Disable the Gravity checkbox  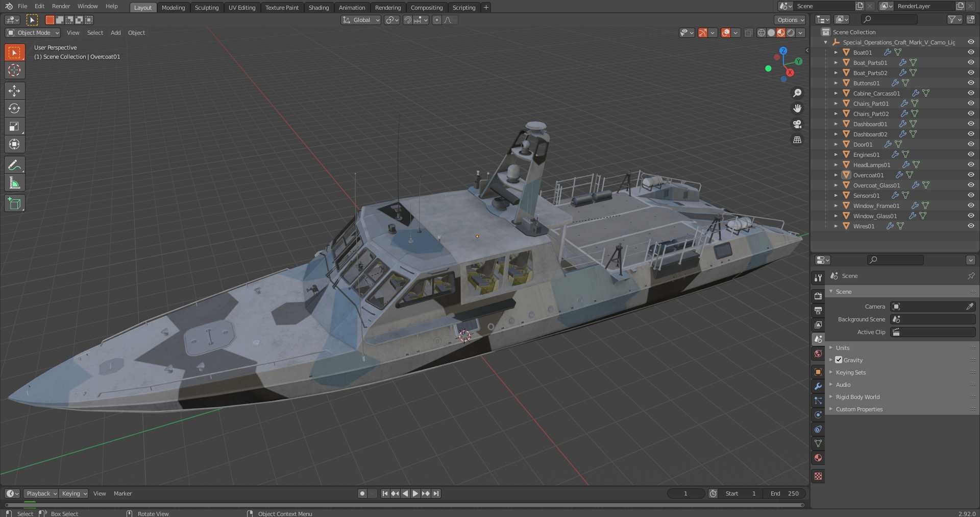click(x=839, y=360)
